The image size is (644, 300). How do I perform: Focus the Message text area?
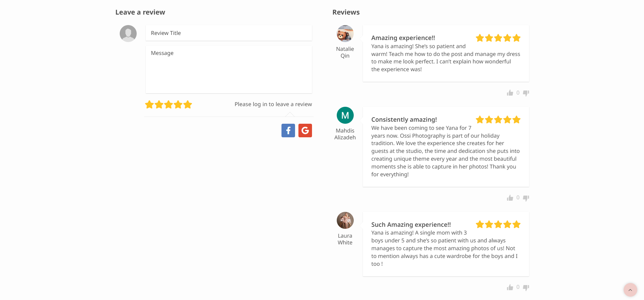click(229, 69)
